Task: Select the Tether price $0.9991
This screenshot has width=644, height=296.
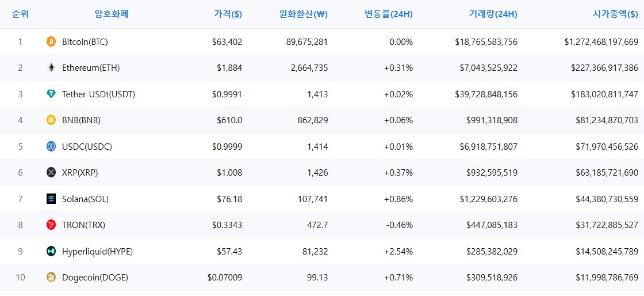Action: tap(227, 94)
